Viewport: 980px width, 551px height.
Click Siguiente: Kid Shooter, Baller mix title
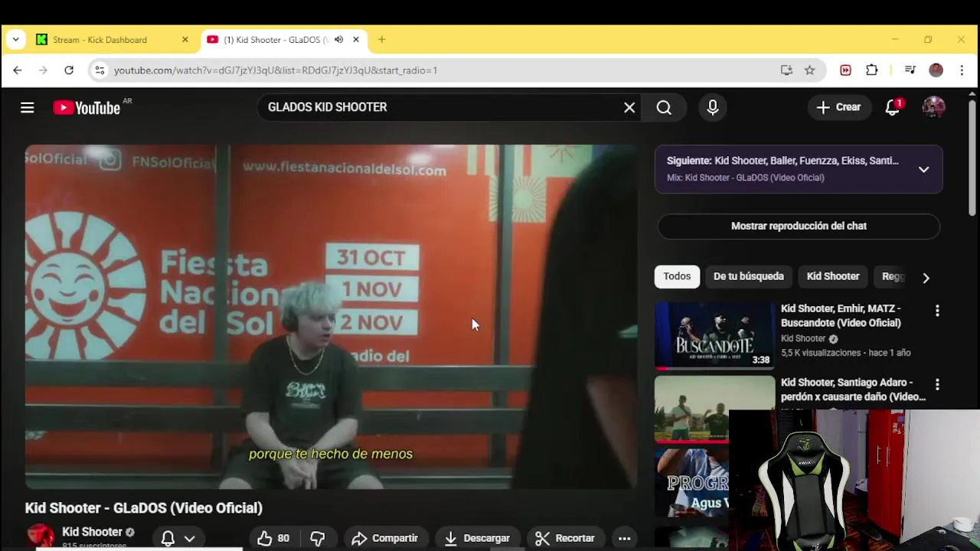tap(782, 161)
